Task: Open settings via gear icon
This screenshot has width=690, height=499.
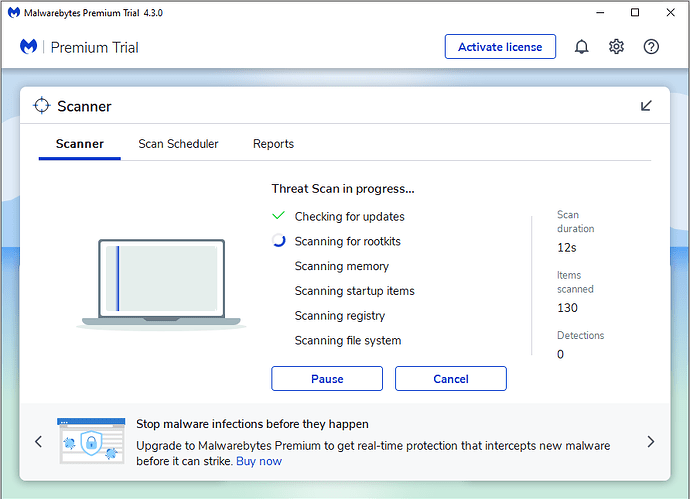Action: click(616, 47)
